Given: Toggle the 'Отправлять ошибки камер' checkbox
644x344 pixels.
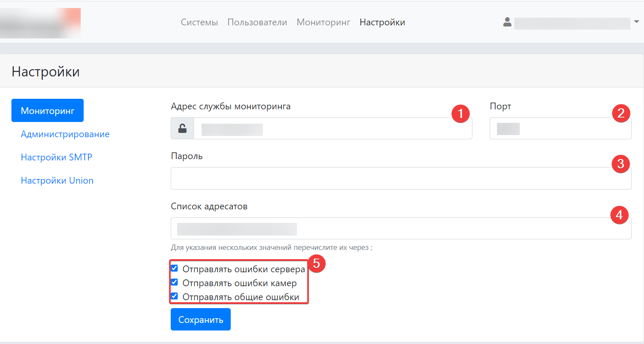Looking at the screenshot, I should 174,282.
